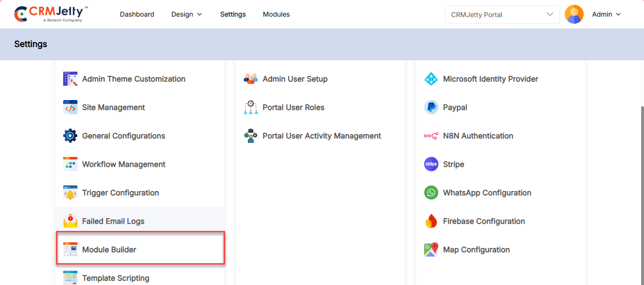Go to the Dashboard tab
644x285 pixels.
point(137,14)
